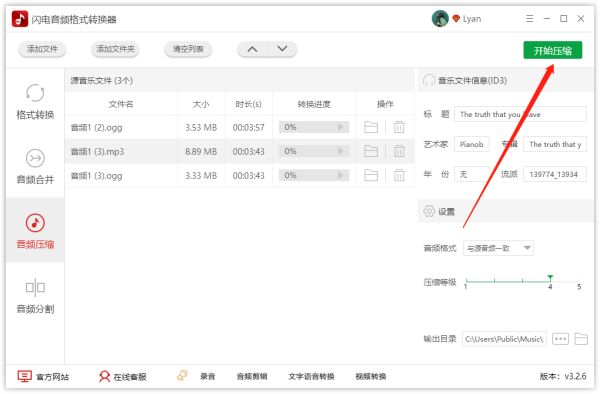Open 官方网站 link

52,377
